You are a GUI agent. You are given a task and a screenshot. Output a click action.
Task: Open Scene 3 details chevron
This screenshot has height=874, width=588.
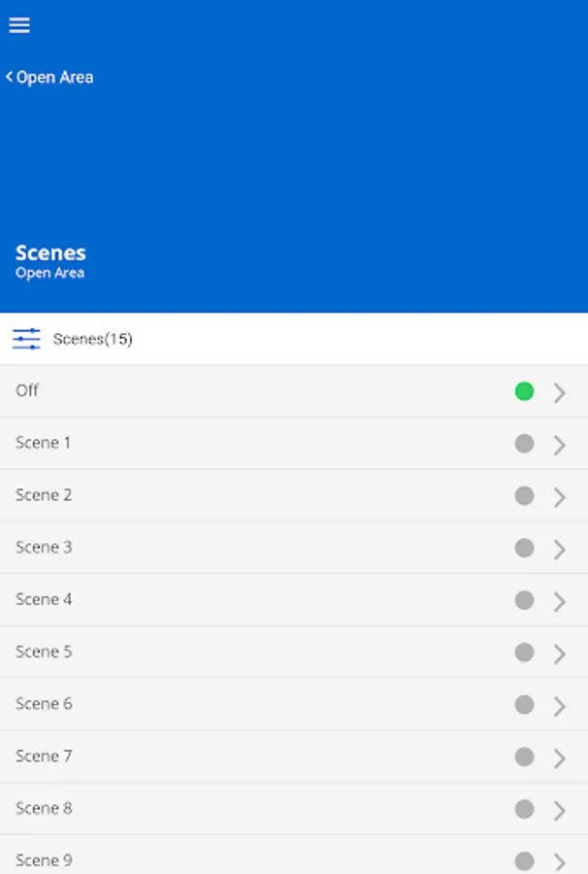560,550
